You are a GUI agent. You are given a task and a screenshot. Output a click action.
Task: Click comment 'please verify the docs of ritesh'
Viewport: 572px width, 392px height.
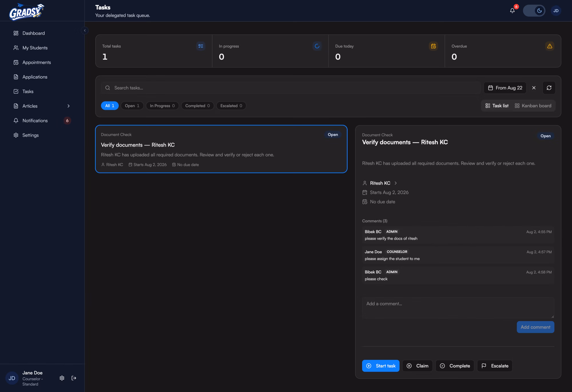pos(391,239)
